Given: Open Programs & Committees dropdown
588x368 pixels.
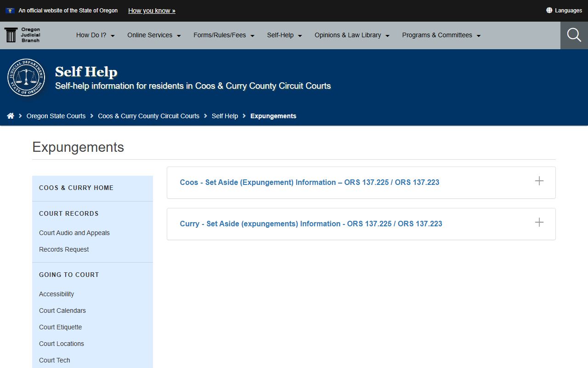Looking at the screenshot, I should pyautogui.click(x=441, y=35).
